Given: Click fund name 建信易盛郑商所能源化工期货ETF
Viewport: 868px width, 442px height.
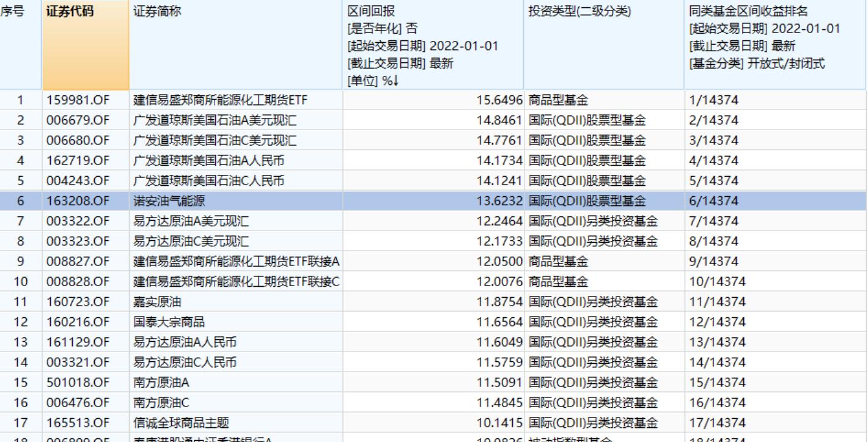Looking at the screenshot, I should point(221,100).
